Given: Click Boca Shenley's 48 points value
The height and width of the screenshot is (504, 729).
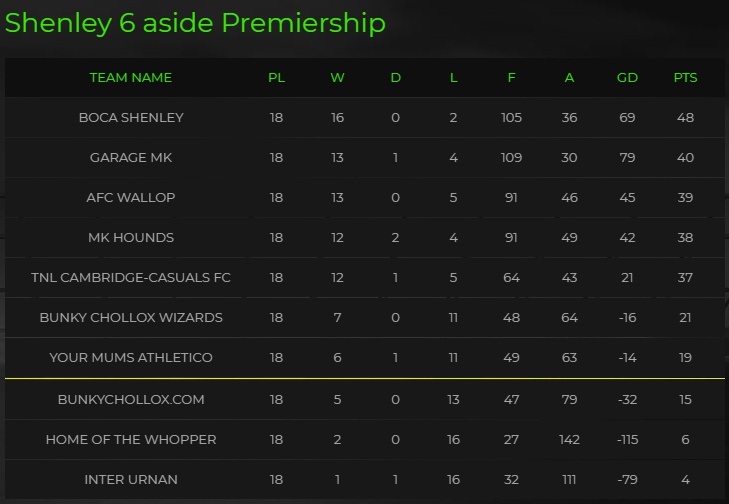Looking at the screenshot, I should coord(685,118).
